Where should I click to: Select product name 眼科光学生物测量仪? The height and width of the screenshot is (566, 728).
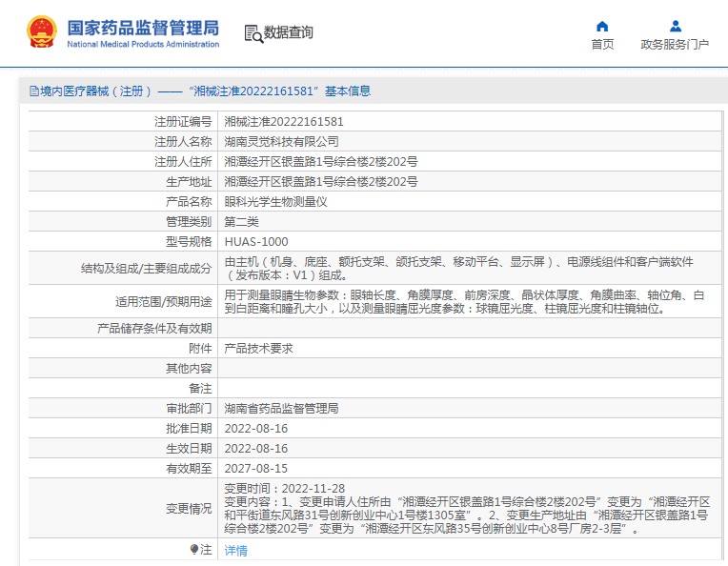(275, 201)
